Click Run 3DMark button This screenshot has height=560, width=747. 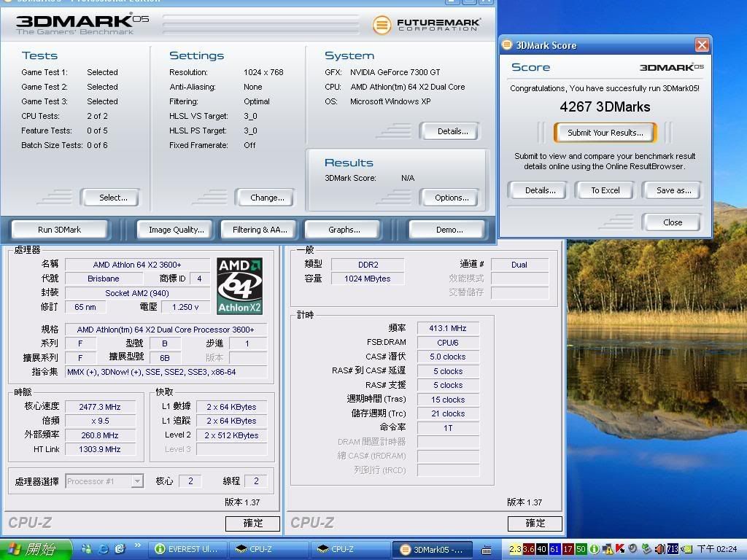coord(60,230)
